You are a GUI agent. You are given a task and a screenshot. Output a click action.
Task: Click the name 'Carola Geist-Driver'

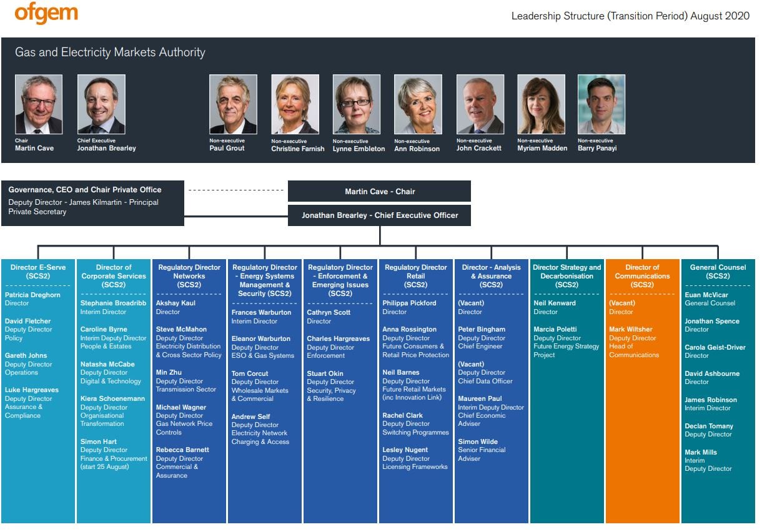[x=715, y=348]
